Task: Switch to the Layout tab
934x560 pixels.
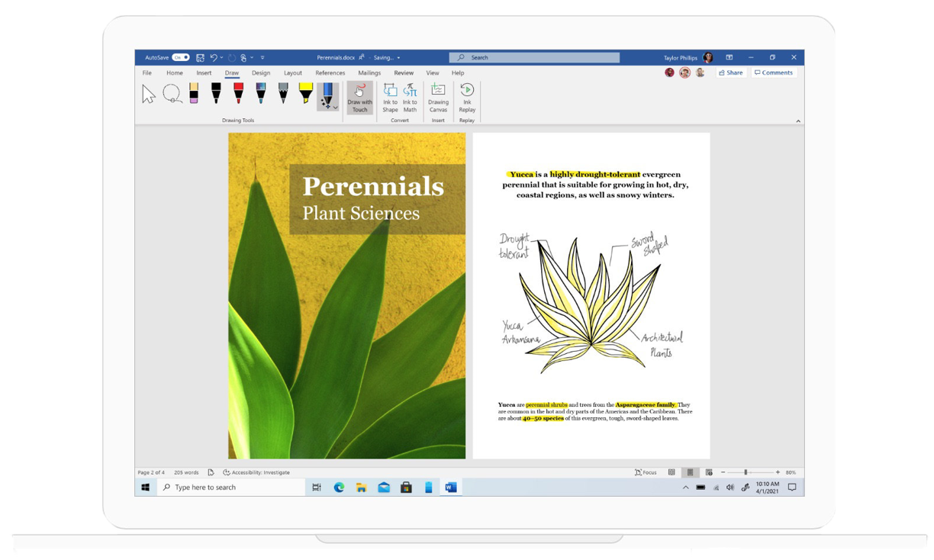Action: pos(293,73)
